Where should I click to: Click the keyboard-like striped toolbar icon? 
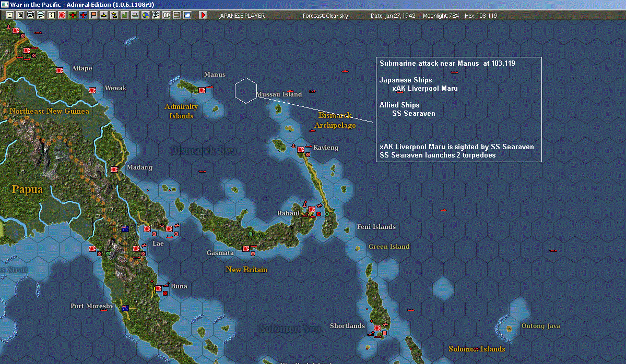point(177,15)
